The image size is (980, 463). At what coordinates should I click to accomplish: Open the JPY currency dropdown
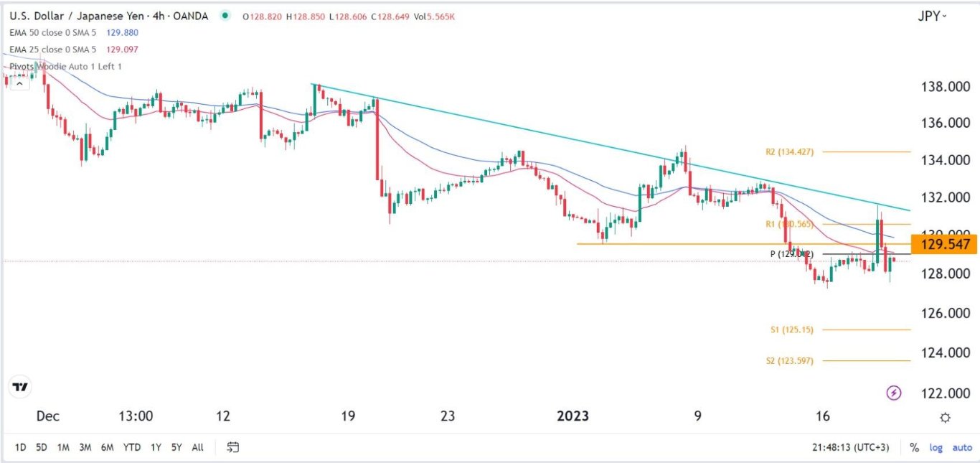coord(932,16)
